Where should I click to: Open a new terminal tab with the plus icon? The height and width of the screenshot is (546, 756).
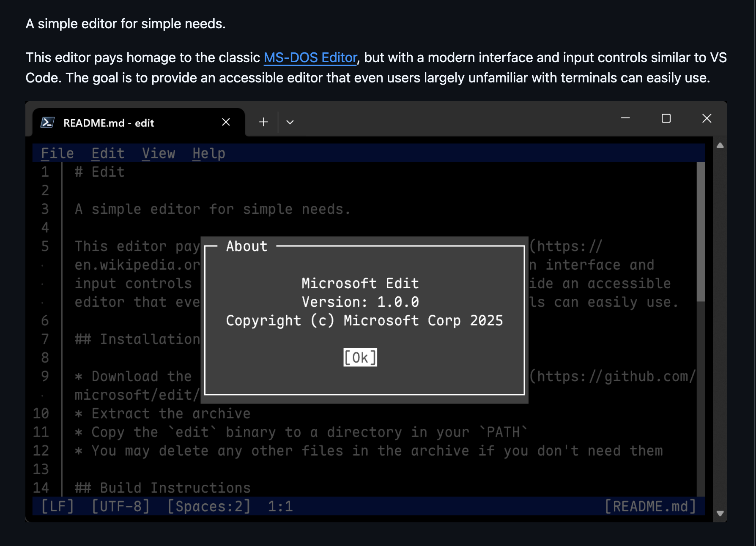click(x=263, y=122)
